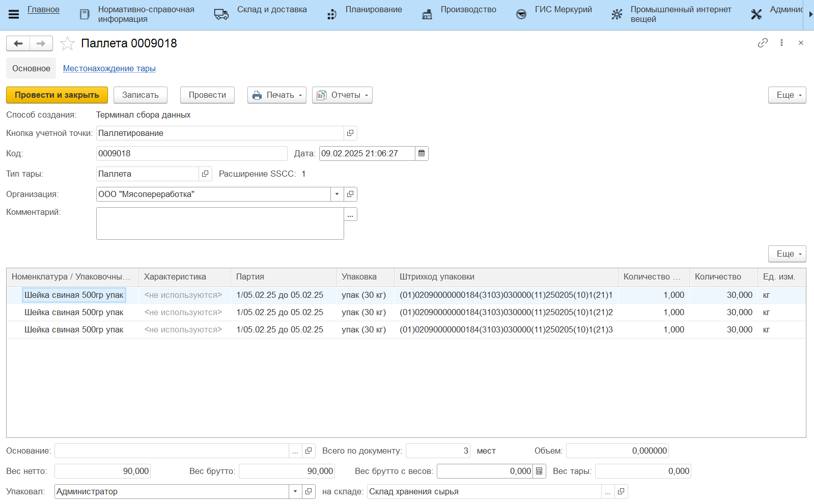Screen dimensions: 814x504
Task: Open the hamburger main menu icon
Action: 14,14
